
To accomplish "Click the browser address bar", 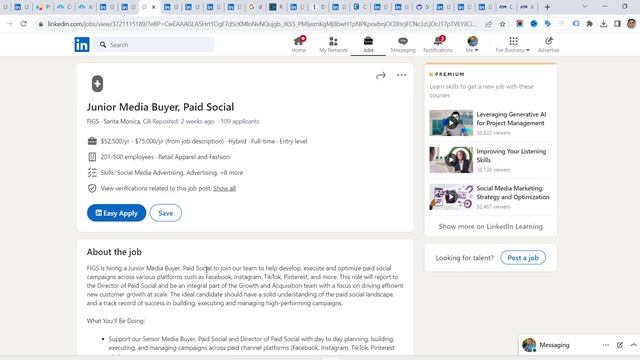I will (261, 24).
